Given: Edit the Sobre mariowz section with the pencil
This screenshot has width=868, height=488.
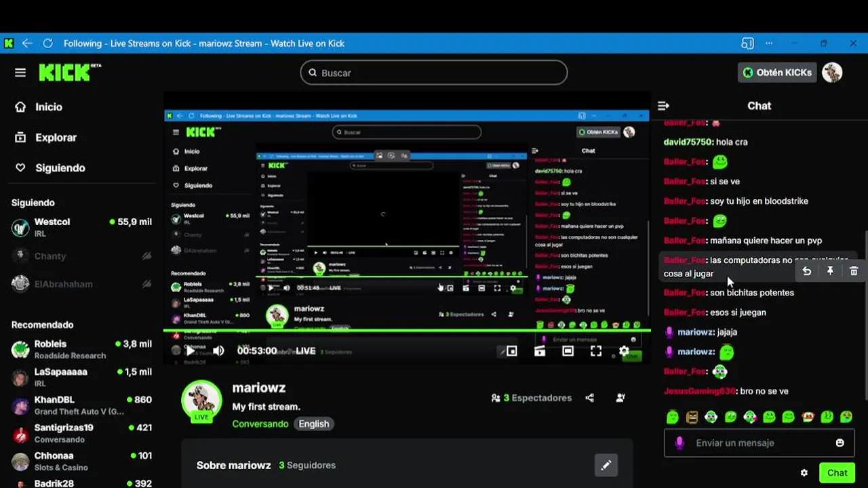Looking at the screenshot, I should tap(606, 465).
